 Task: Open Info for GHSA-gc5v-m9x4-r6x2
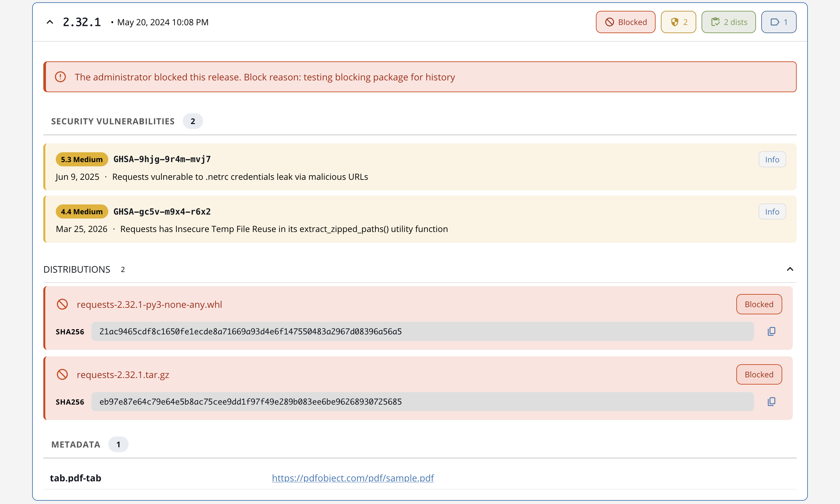pos(772,212)
